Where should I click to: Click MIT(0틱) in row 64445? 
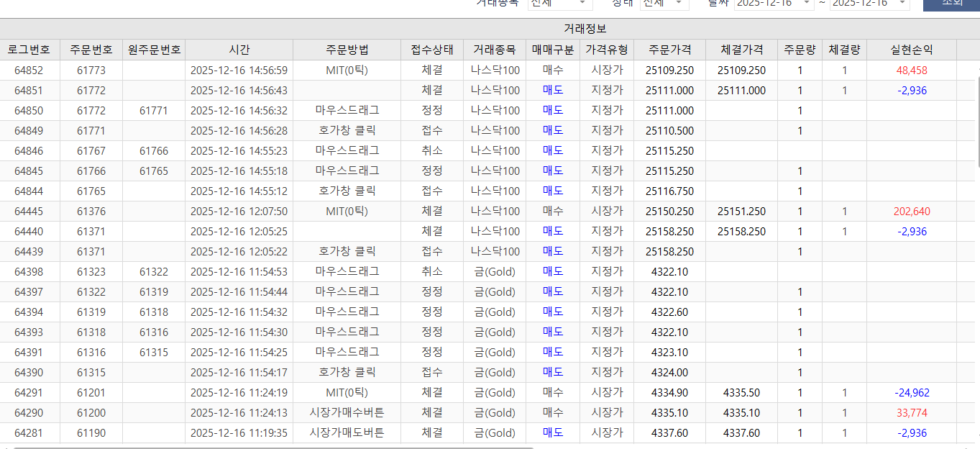(347, 212)
